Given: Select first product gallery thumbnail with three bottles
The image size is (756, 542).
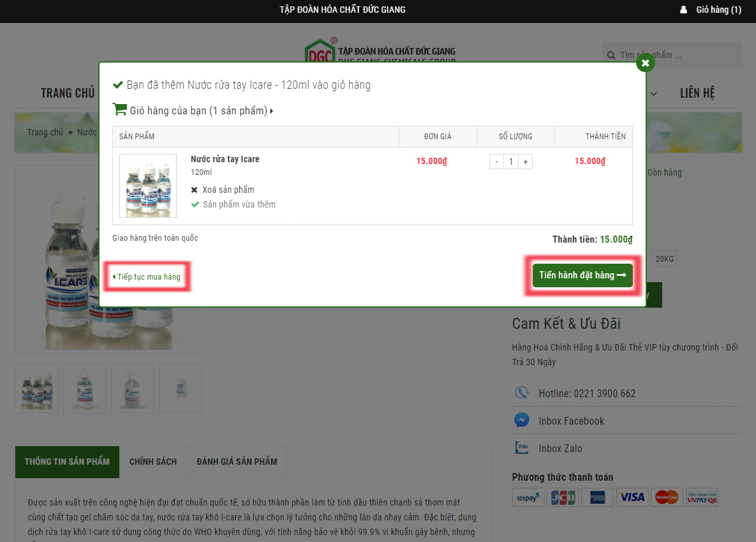Looking at the screenshot, I should pyautogui.click(x=36, y=389).
